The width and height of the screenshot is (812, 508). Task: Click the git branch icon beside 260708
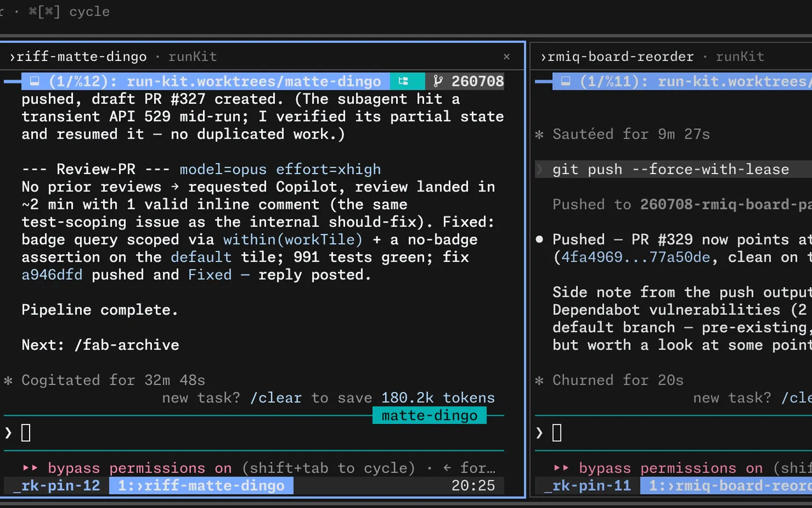(438, 81)
